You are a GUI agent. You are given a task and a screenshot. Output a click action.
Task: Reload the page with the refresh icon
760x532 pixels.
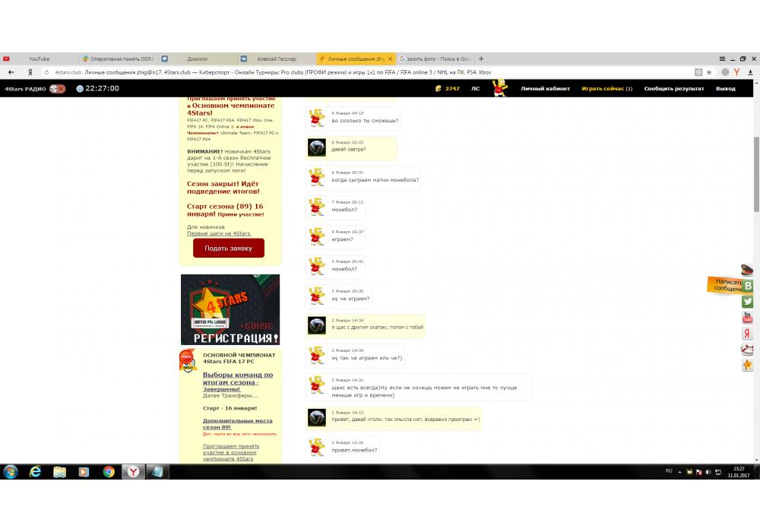pyautogui.click(x=46, y=72)
